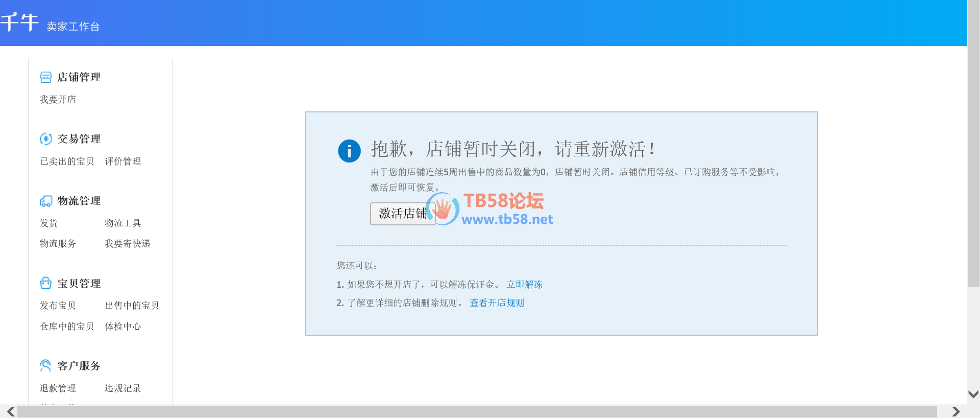The height and width of the screenshot is (418, 980).
Task: Click the 店铺管理 shop icon
Action: coord(45,77)
